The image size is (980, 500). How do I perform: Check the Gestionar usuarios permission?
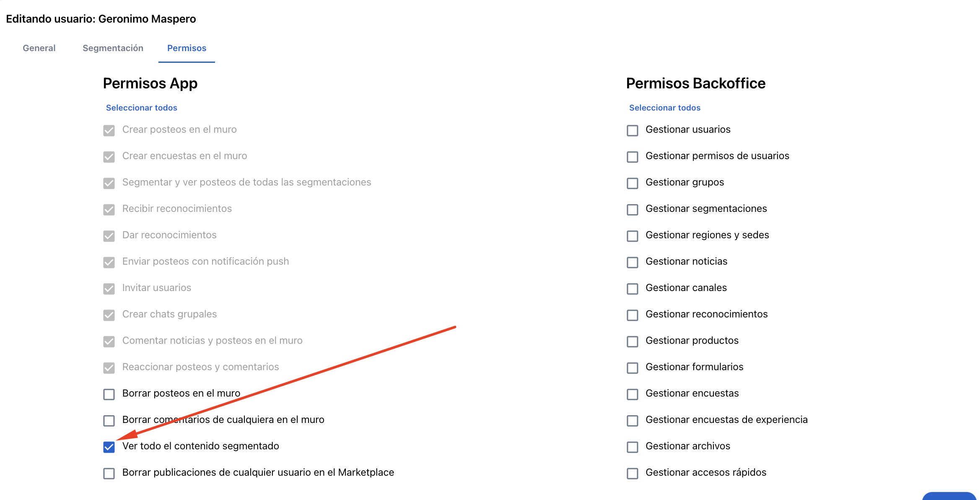coord(633,131)
